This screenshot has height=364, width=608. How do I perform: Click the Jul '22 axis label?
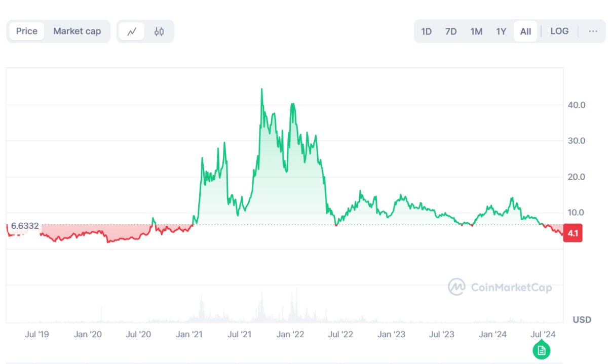click(x=341, y=335)
